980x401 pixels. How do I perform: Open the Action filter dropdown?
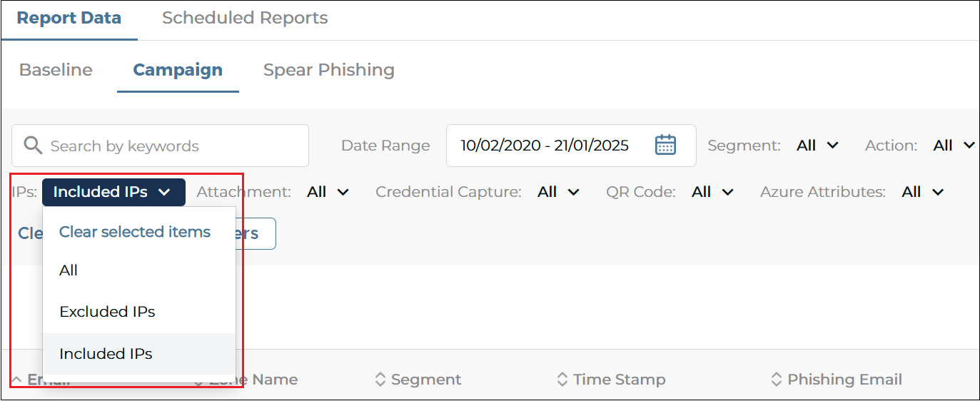point(954,146)
